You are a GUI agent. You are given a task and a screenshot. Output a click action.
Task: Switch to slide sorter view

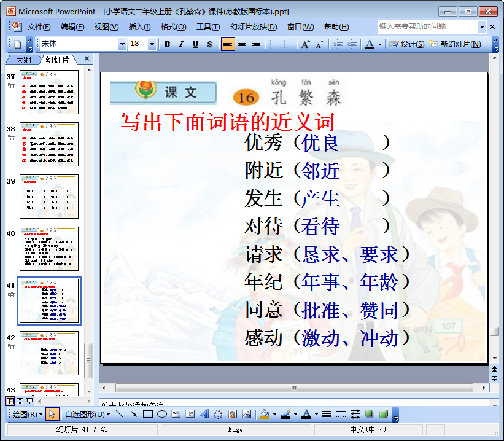(20, 401)
